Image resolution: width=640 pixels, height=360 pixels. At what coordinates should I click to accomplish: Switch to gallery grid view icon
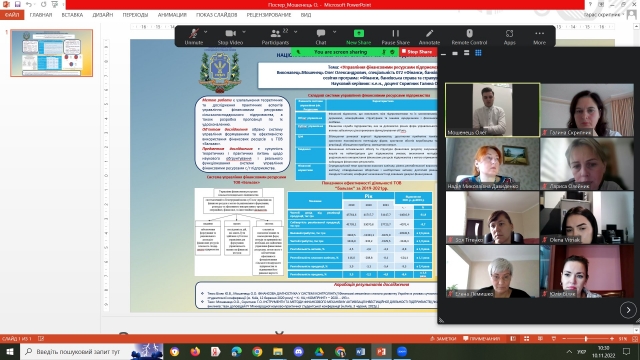[478, 53]
